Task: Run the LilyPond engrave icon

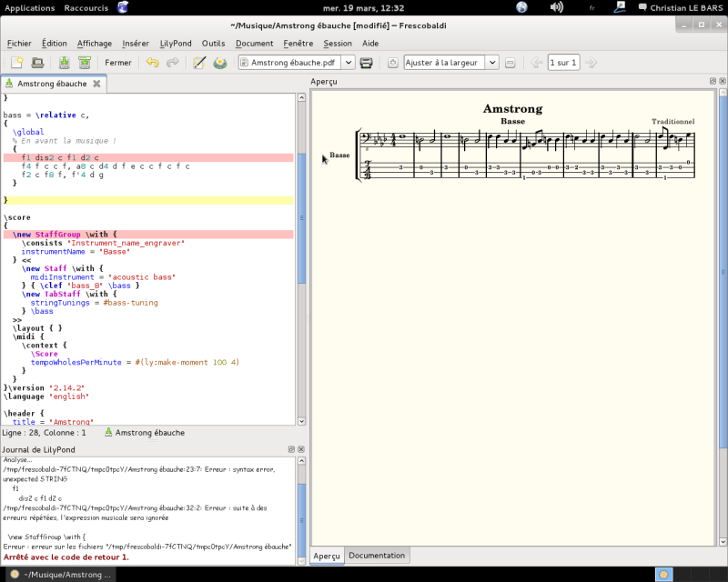Action: click(220, 63)
